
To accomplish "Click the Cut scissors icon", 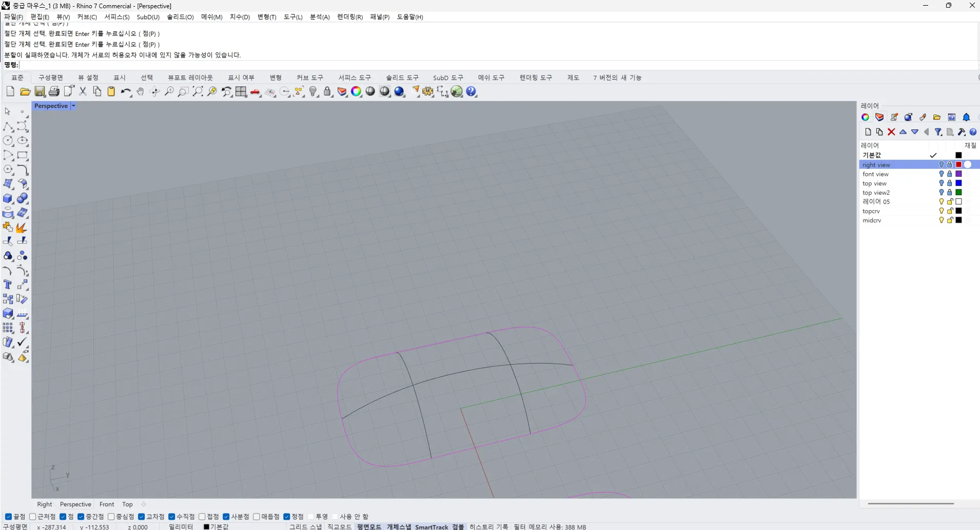I will 83,91.
